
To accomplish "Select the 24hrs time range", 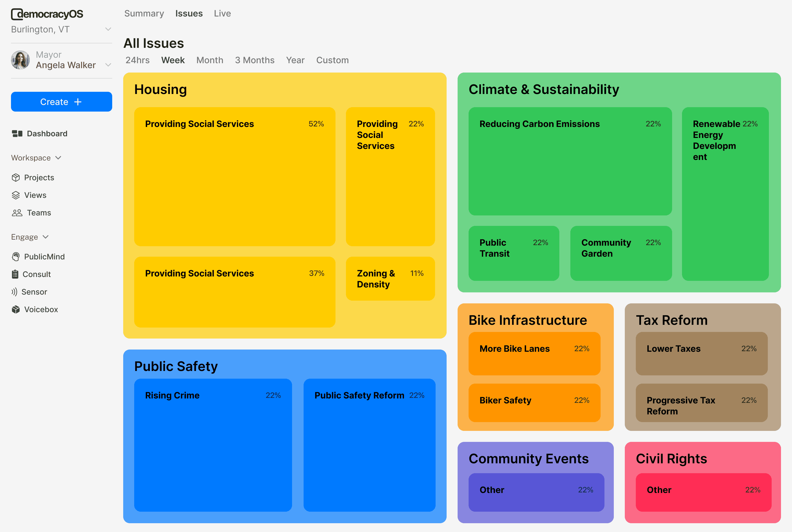I will click(137, 60).
